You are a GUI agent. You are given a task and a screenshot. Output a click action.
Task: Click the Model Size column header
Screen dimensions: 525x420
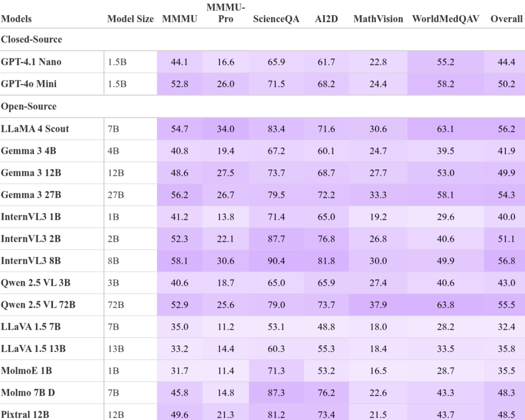point(130,19)
